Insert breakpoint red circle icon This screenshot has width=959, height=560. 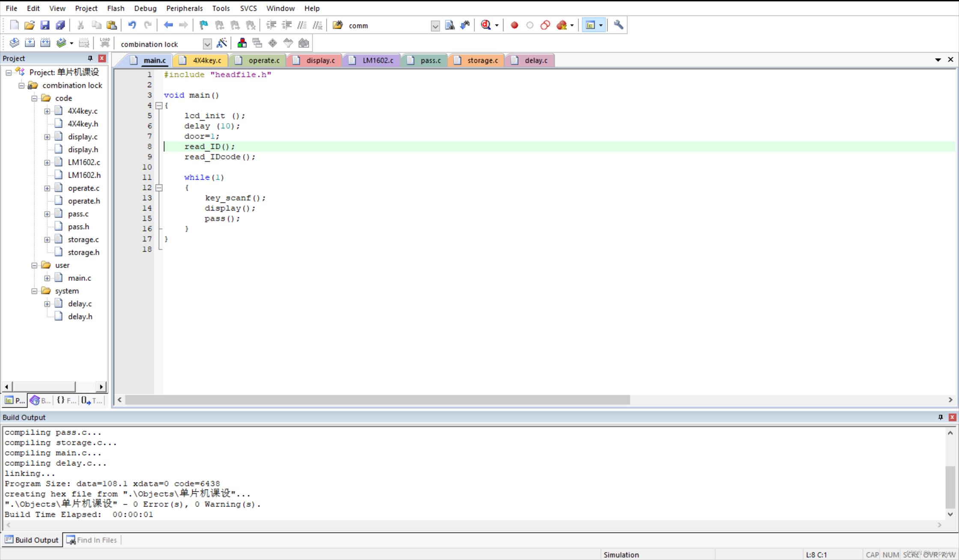click(x=514, y=25)
